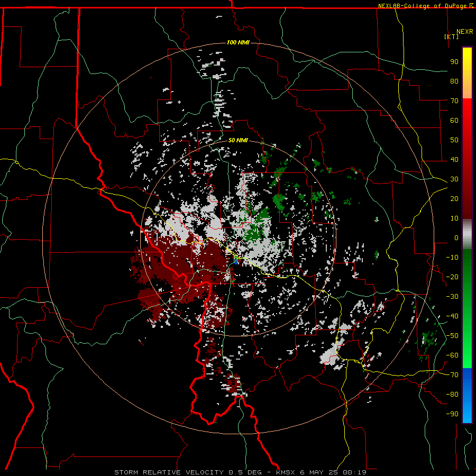The width and height of the screenshot is (476, 476).
Task: Click the -10 value on the velocity scale
Action: tap(452, 258)
